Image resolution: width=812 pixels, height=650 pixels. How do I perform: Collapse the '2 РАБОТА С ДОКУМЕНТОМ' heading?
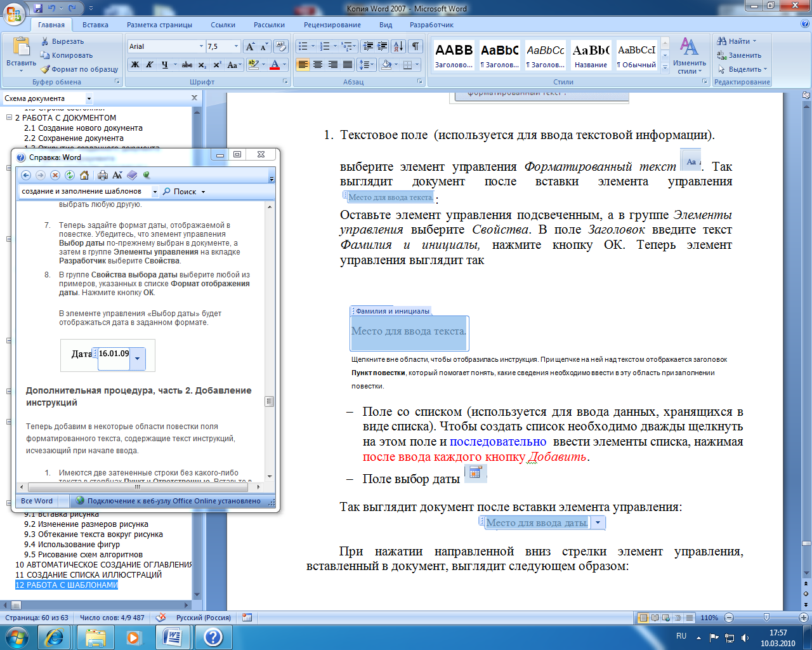(10, 117)
